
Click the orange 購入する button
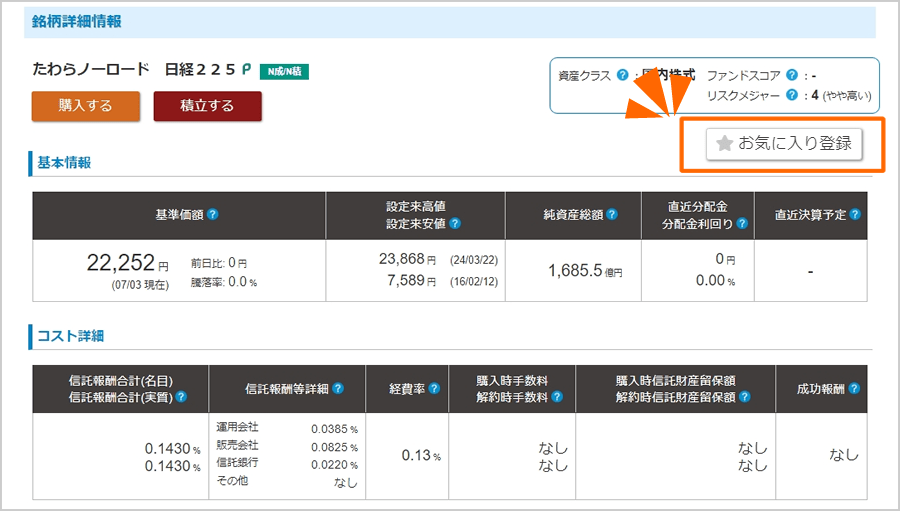point(86,106)
